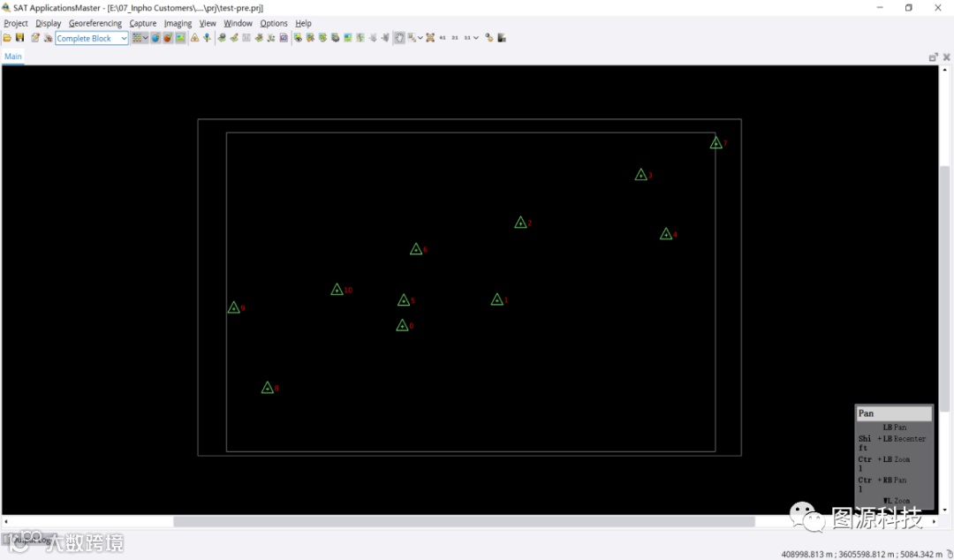Viewport: 954px width, 560px height.
Task: Click the fit to view icon
Action: [x=430, y=38]
